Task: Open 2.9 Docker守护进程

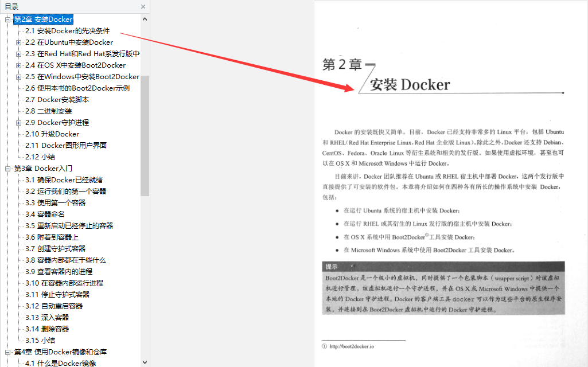Action: 57,123
